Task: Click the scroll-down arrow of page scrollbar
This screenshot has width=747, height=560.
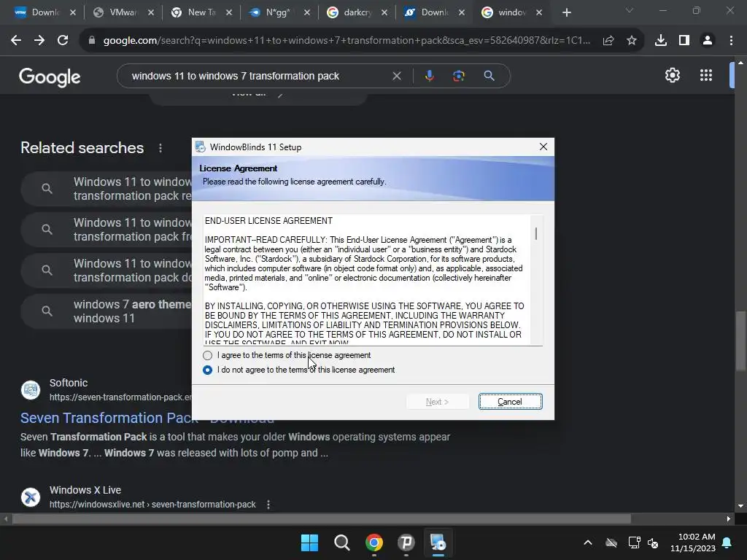Action: 740,506
